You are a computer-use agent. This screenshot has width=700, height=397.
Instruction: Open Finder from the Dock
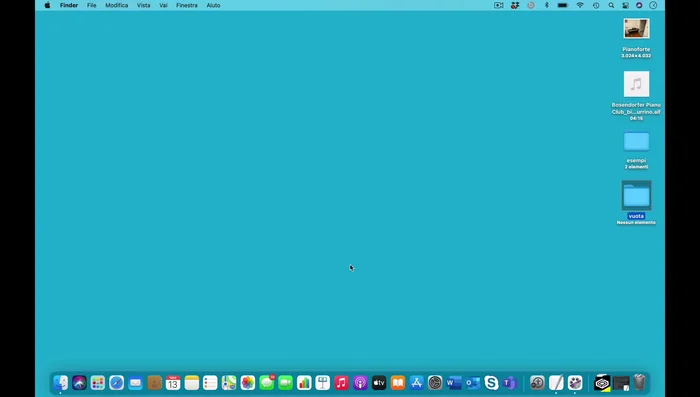click(60, 383)
